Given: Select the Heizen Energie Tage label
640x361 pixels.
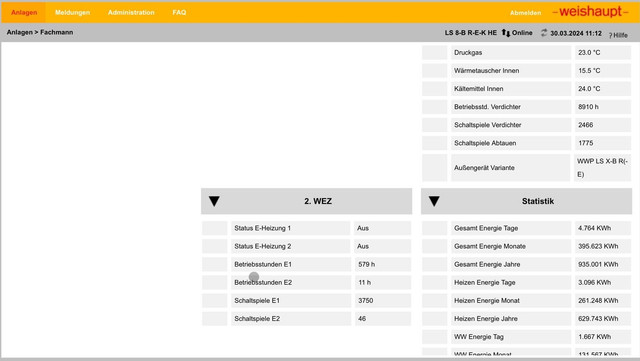Looking at the screenshot, I should point(484,282).
